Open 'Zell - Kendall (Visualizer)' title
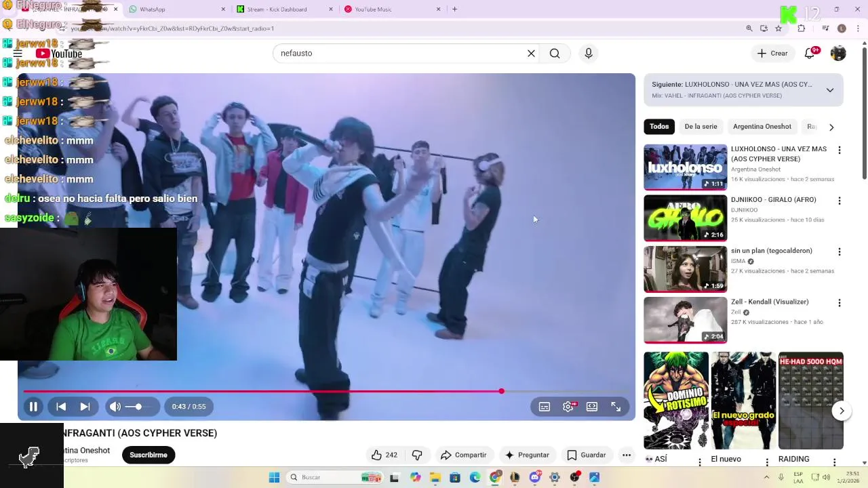This screenshot has width=868, height=488. tap(770, 302)
